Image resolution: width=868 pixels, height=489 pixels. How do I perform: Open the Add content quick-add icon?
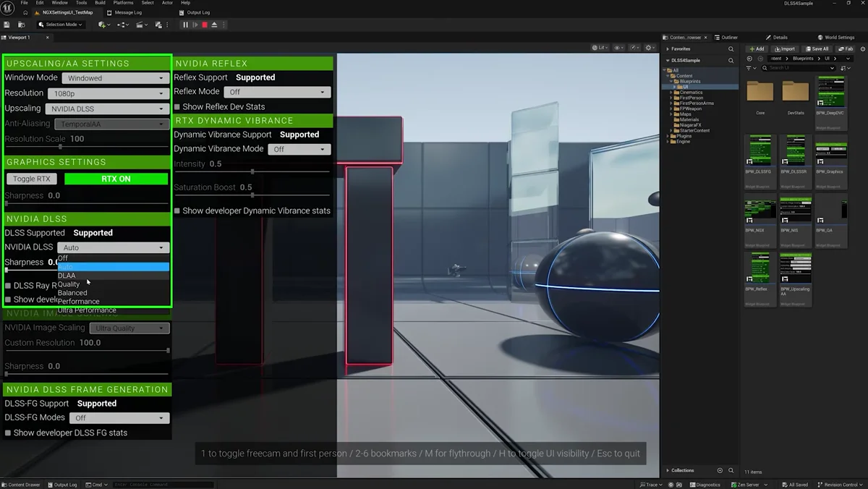(x=104, y=25)
